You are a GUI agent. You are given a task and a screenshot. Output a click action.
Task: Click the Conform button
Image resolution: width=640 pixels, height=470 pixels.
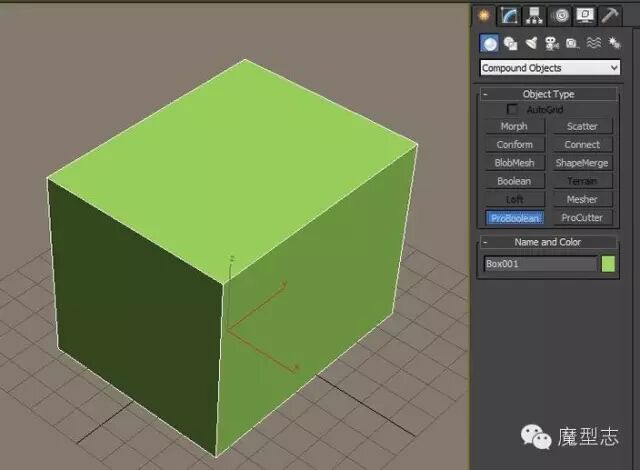coord(514,144)
